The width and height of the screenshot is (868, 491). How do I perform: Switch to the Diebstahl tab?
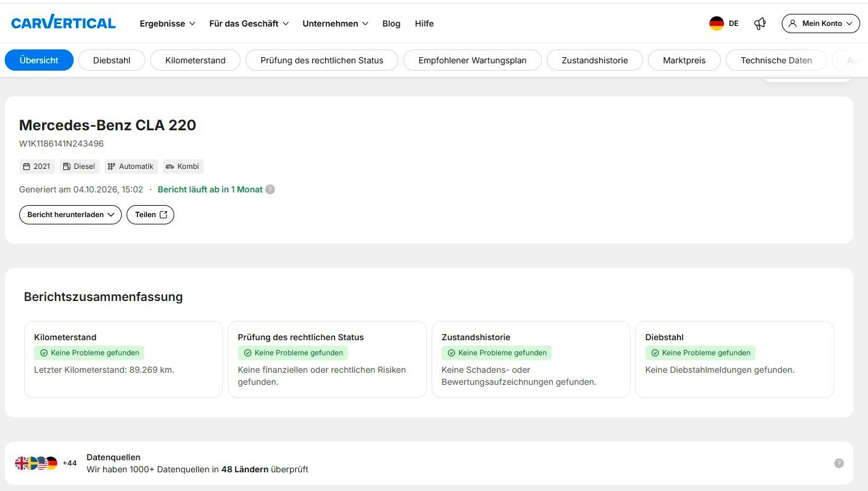pos(112,60)
